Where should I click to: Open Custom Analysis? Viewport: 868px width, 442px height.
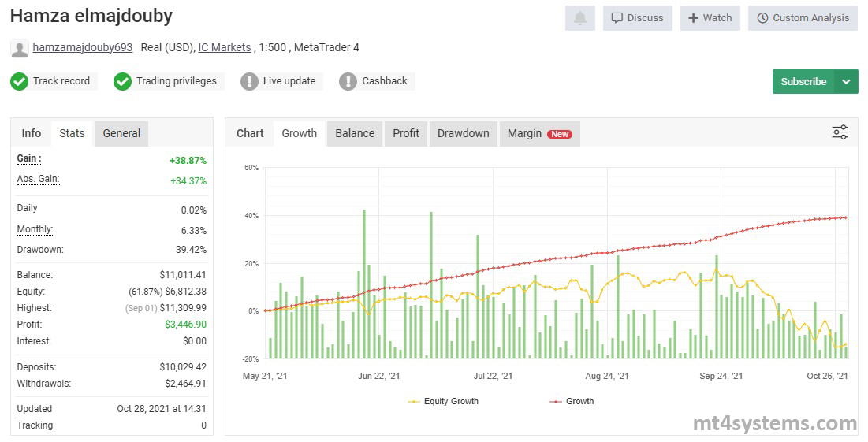click(x=803, y=18)
